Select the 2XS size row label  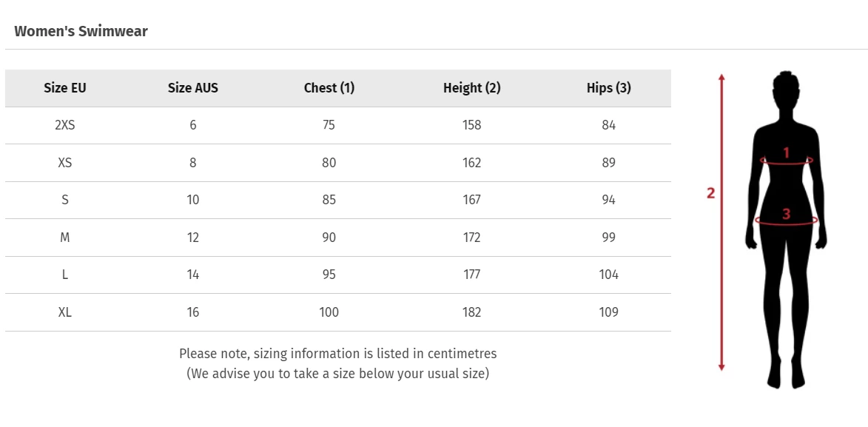(65, 125)
